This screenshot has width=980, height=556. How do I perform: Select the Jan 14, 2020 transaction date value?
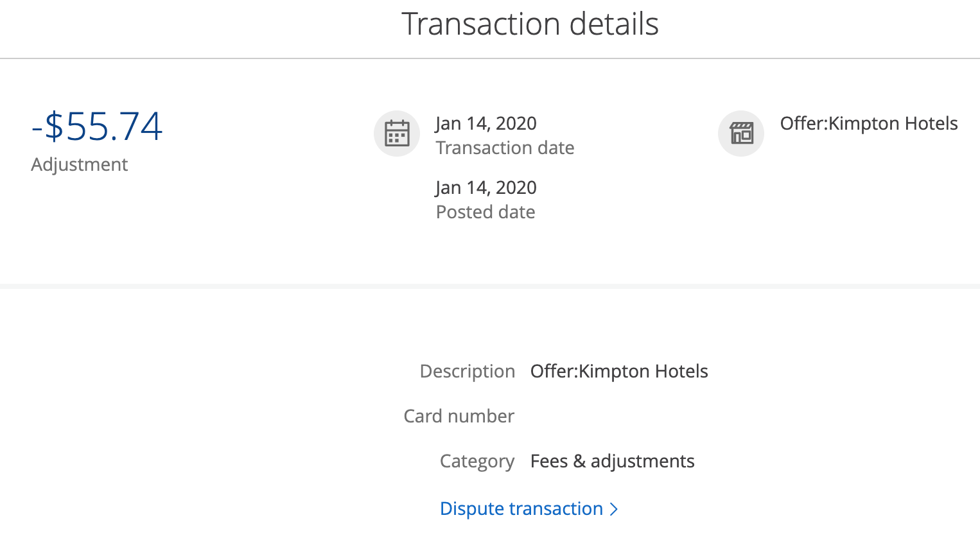tap(486, 123)
